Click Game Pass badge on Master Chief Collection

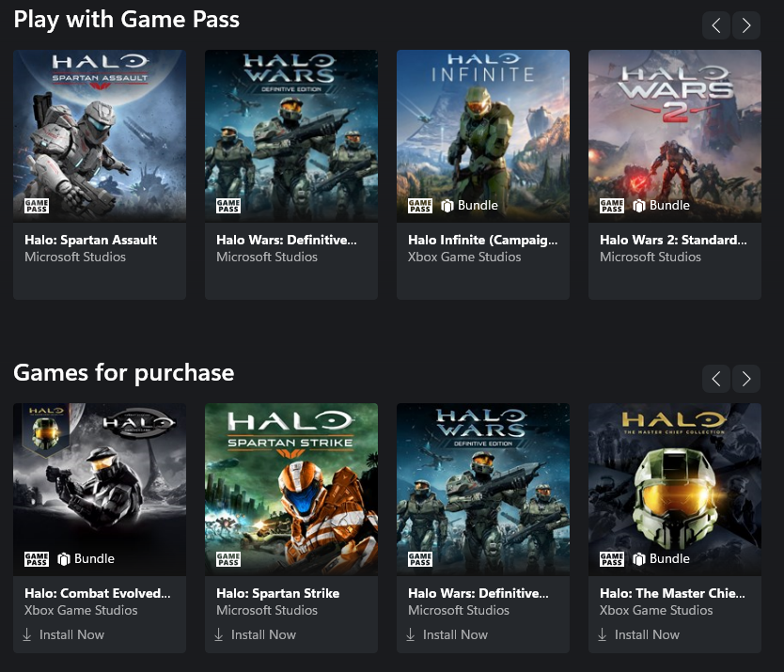coord(611,559)
